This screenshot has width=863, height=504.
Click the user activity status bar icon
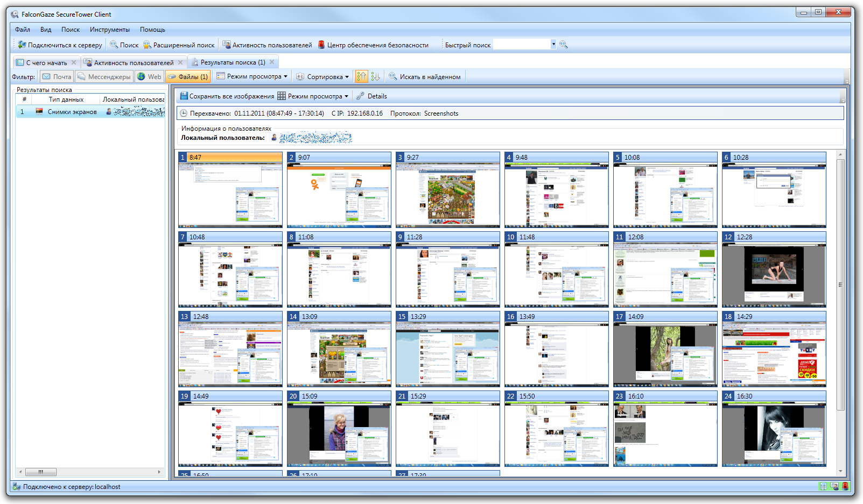click(x=834, y=486)
